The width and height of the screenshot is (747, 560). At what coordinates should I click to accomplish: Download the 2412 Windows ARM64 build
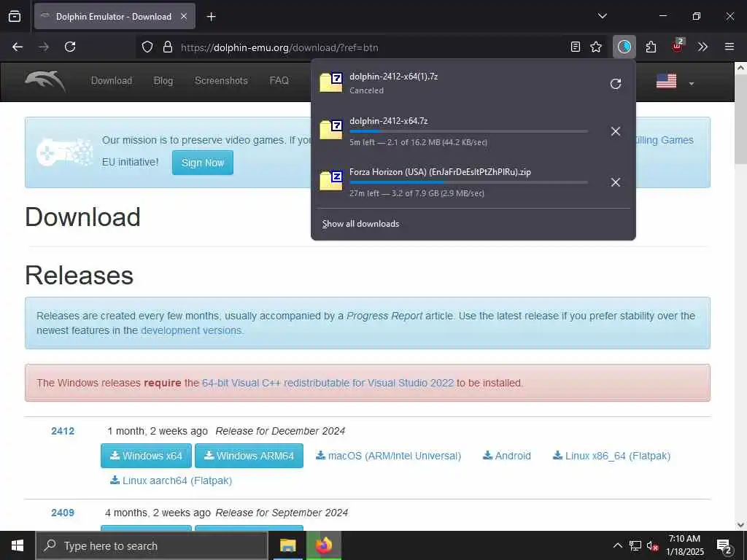click(249, 456)
